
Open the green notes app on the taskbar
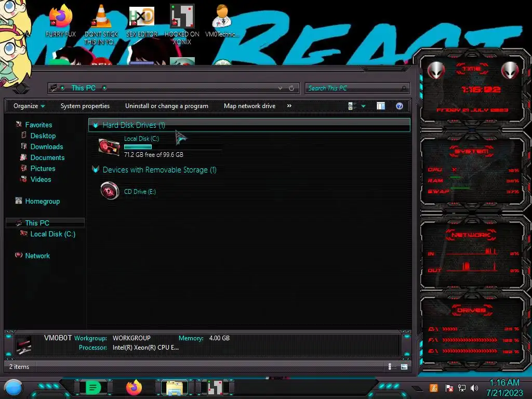point(93,388)
